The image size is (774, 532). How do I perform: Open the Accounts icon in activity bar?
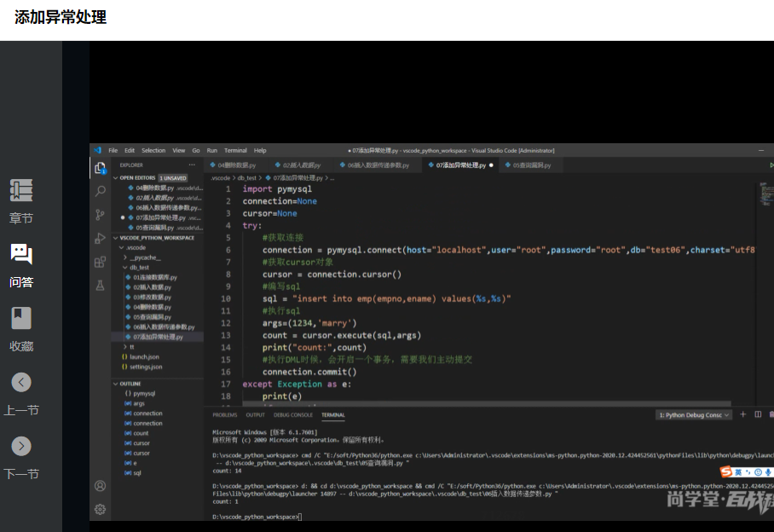[x=101, y=486]
